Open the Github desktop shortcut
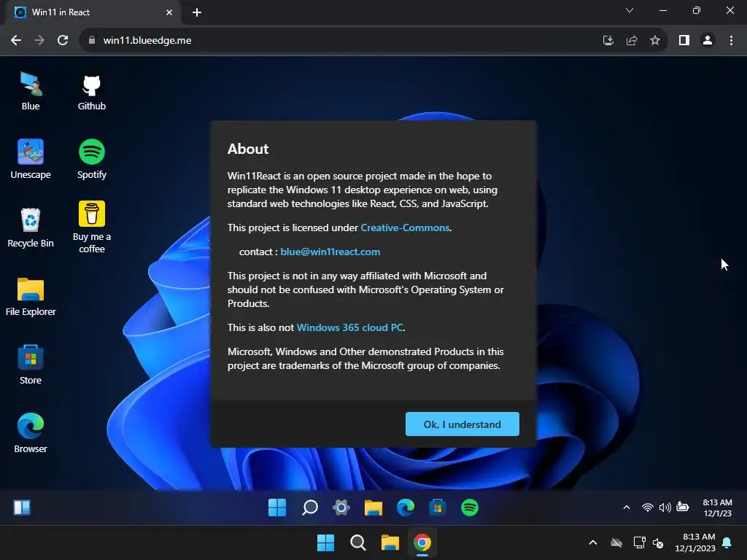Screen dimensions: 747x560 (x=91, y=91)
